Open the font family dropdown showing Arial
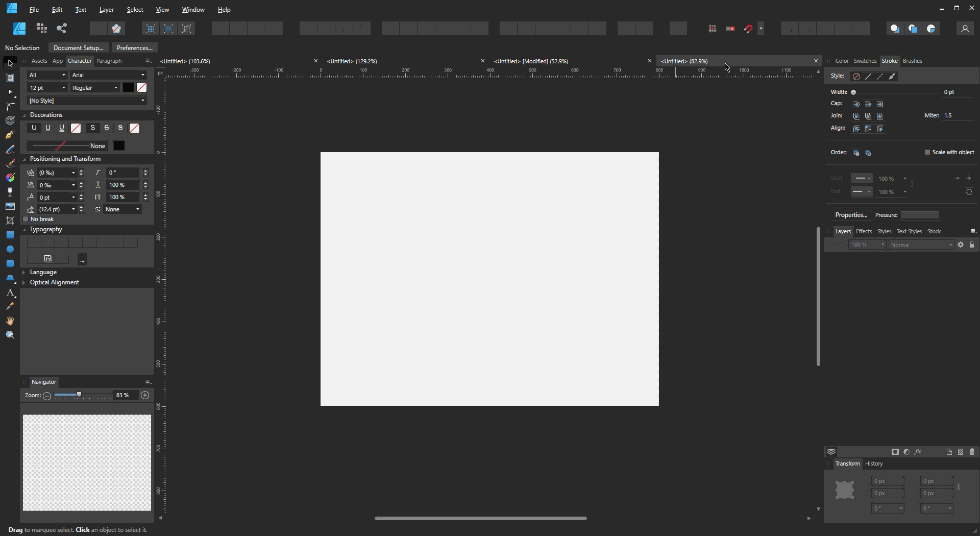 tap(109, 75)
